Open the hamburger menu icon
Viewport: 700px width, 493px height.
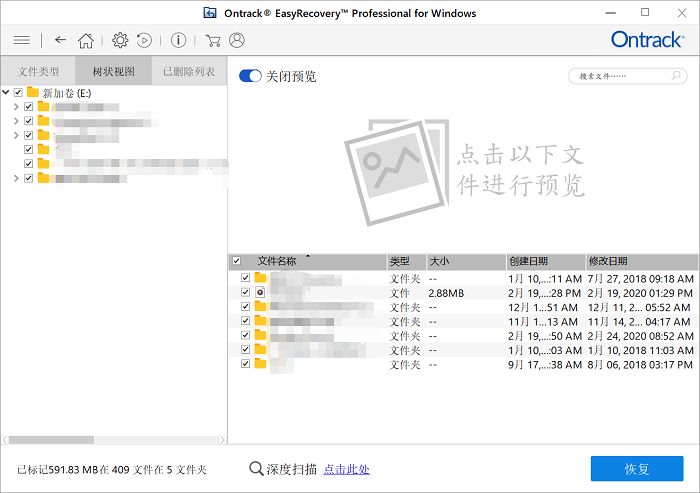(22, 40)
